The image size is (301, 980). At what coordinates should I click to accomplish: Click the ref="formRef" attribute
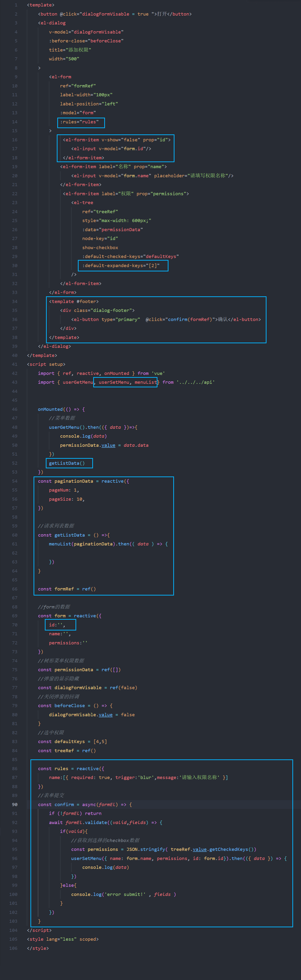(78, 86)
